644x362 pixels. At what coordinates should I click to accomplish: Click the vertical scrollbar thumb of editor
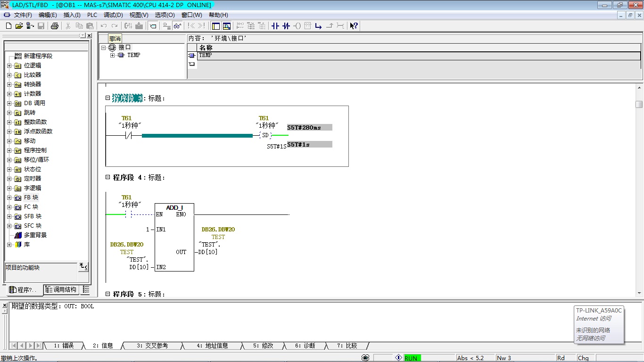(x=639, y=104)
